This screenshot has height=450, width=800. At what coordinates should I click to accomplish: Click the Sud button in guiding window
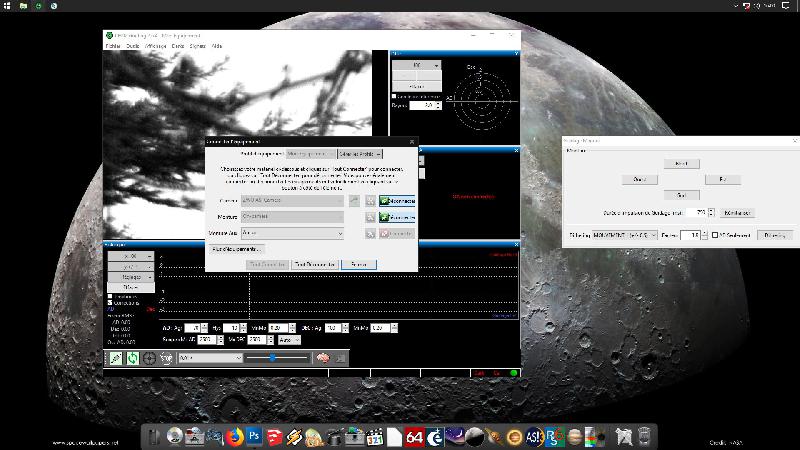point(681,195)
